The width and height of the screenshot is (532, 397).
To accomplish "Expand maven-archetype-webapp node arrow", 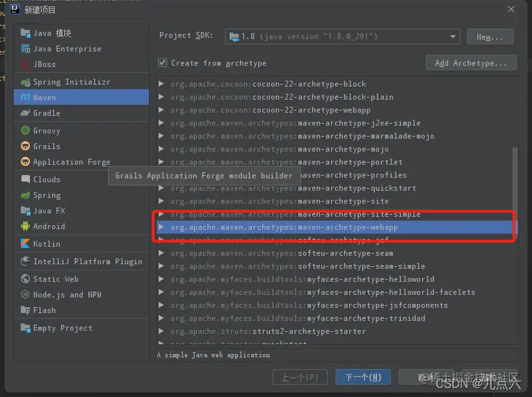I will point(161,227).
